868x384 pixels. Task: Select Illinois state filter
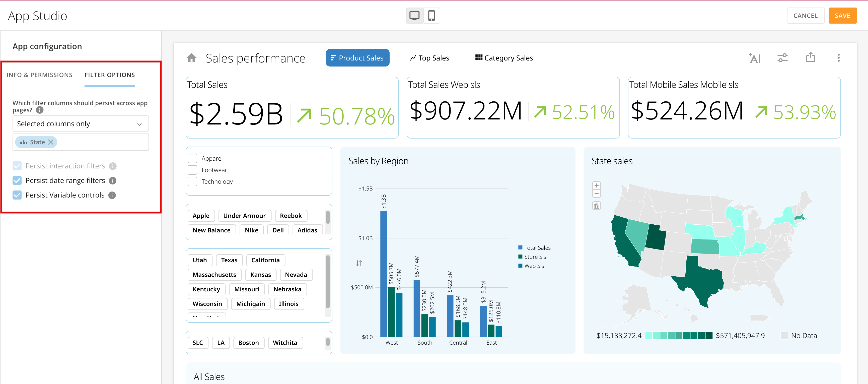click(288, 304)
